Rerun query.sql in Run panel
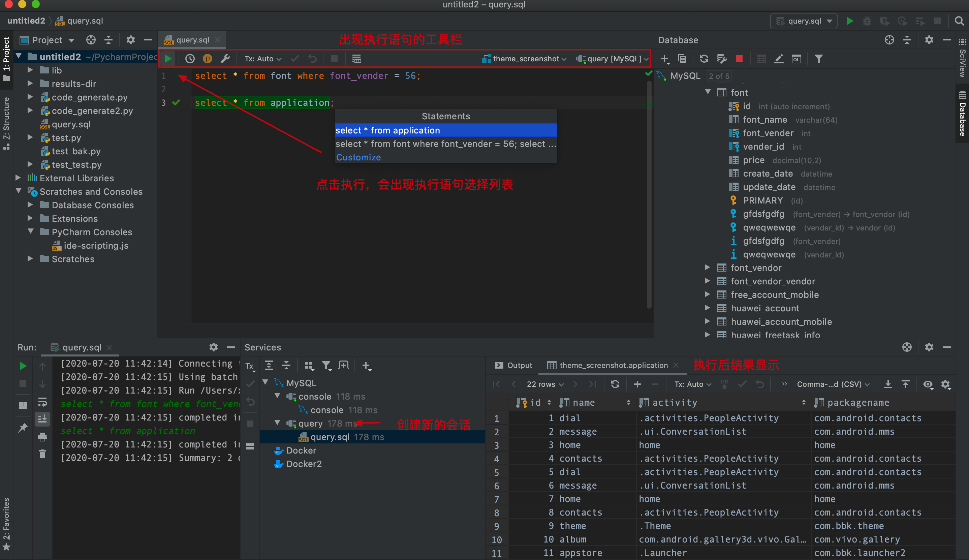The image size is (969, 560). point(23,366)
